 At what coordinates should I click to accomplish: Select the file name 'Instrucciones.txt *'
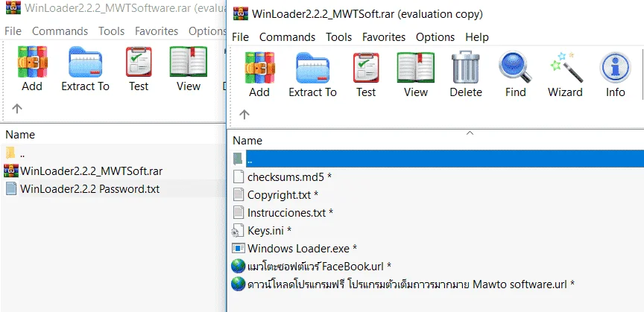[290, 213]
